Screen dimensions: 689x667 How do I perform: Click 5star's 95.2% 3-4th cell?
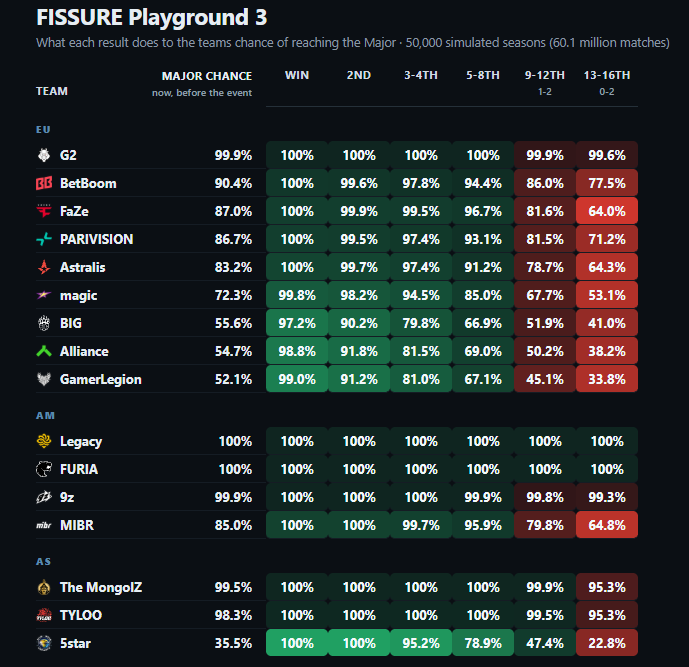pyautogui.click(x=421, y=643)
